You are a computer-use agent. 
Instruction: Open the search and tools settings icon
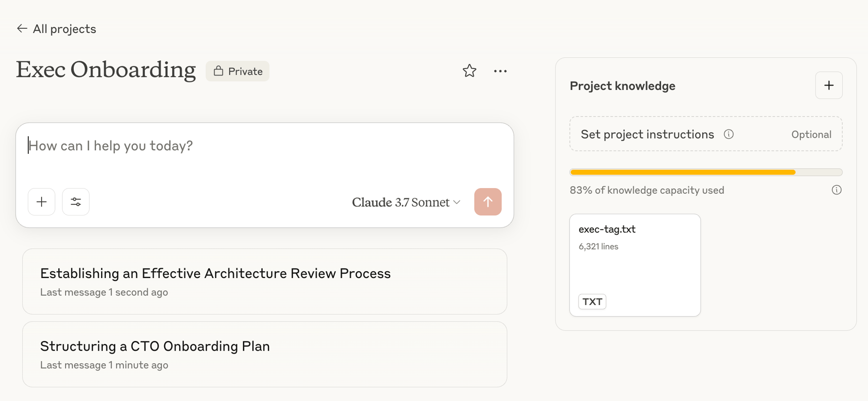76,202
